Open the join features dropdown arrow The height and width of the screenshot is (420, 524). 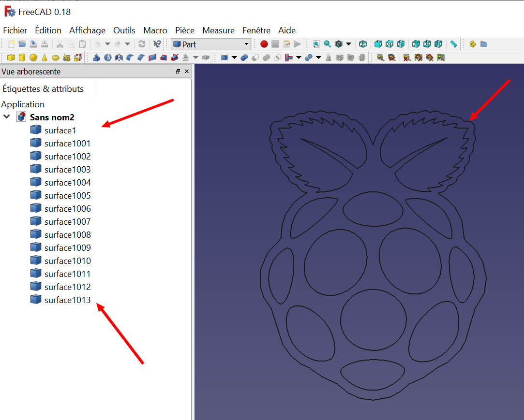point(299,58)
